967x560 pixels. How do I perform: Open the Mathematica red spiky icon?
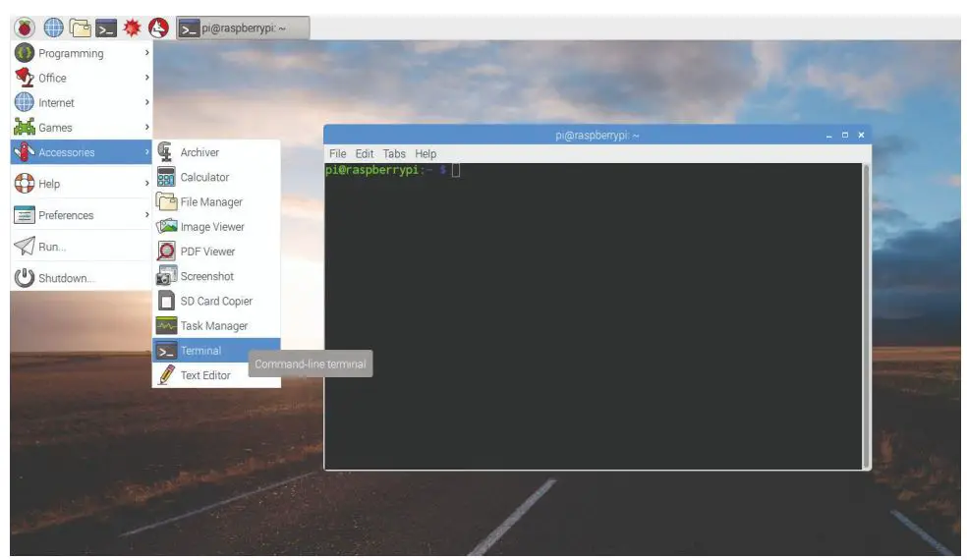coord(132,28)
